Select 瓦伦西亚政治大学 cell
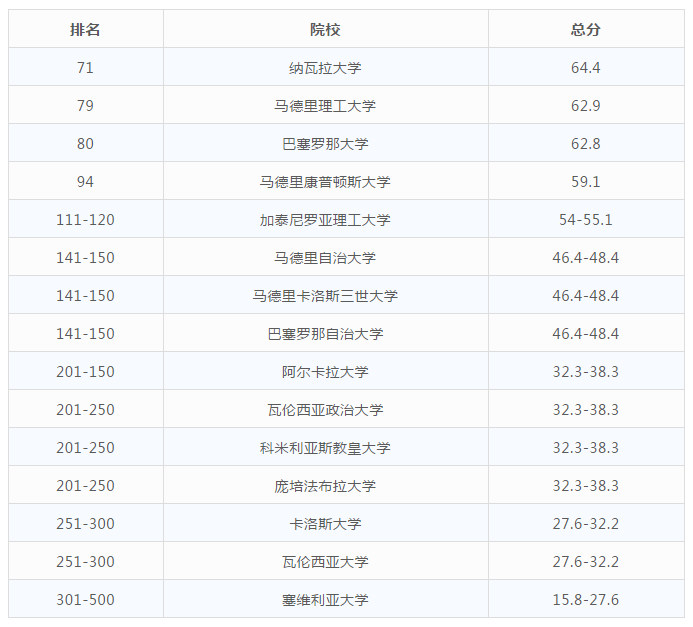 pyautogui.click(x=325, y=410)
